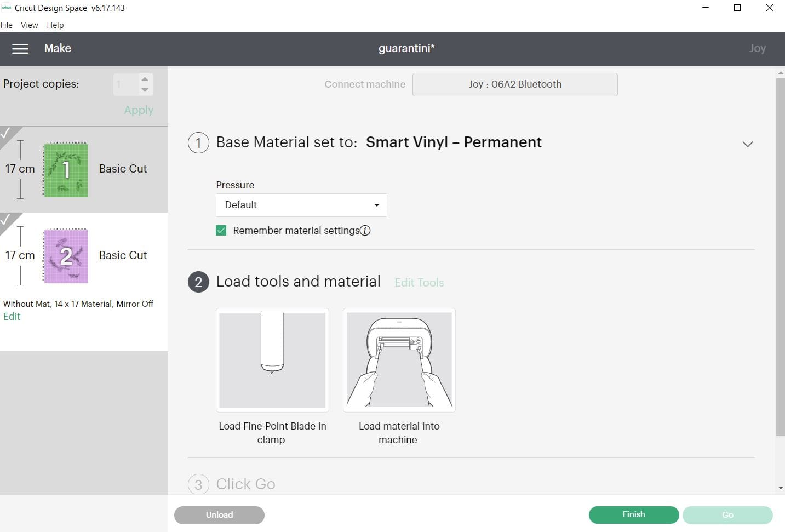Click the 17 cm label of mat 1
Viewport: 785px width, 532px height.
[20, 169]
